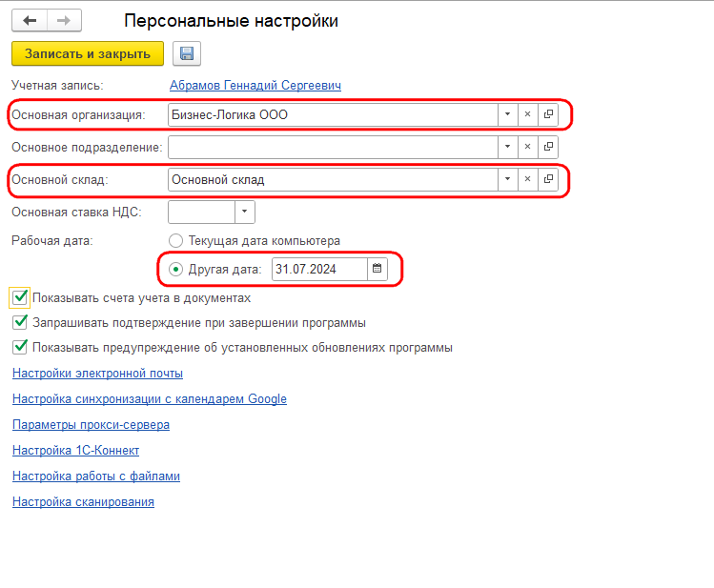Open the Основная организация item form

[x=548, y=114]
